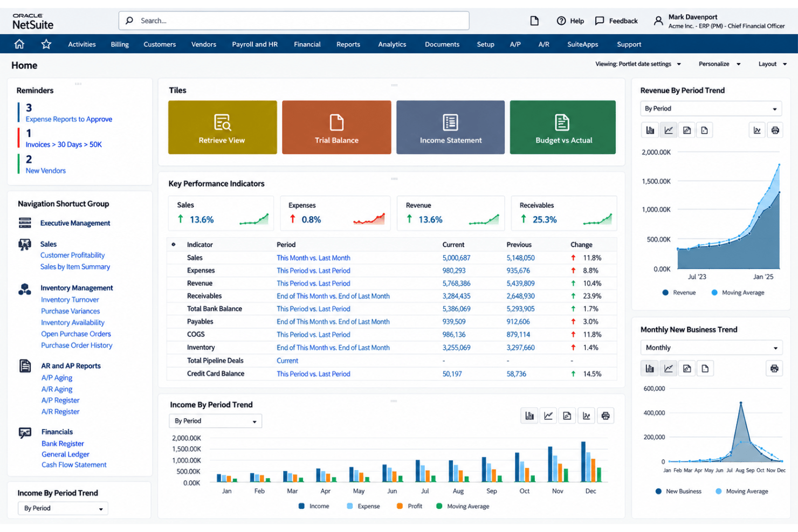798x532 pixels.
Task: Expand the By Period dropdown in Revenue By Period Trend
Action: (x=711, y=108)
